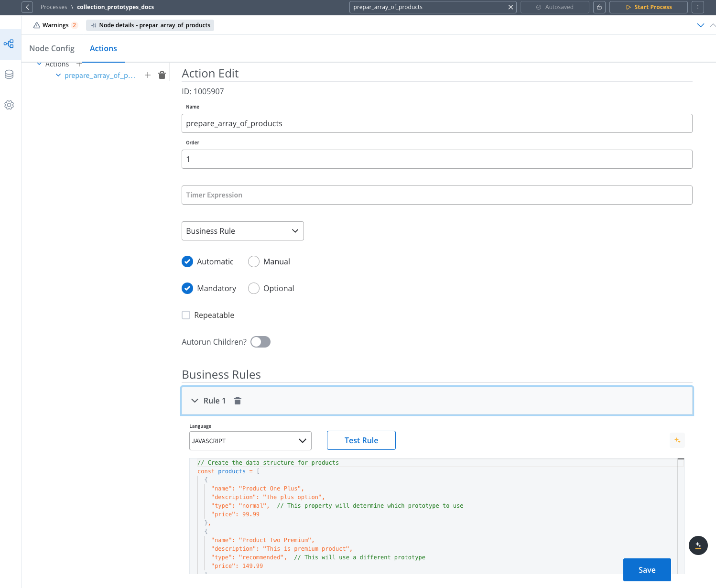Open the Warnings tab
The height and width of the screenshot is (588, 716).
55,25
